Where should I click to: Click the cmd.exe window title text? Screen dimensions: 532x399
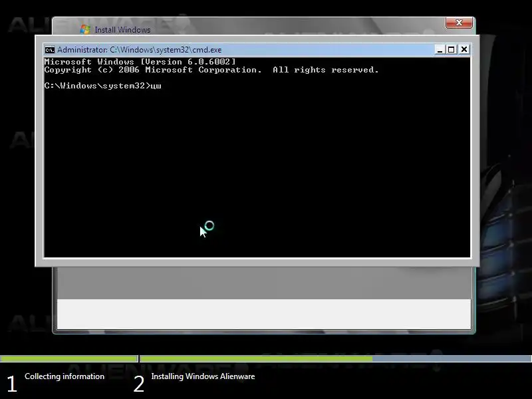139,50
